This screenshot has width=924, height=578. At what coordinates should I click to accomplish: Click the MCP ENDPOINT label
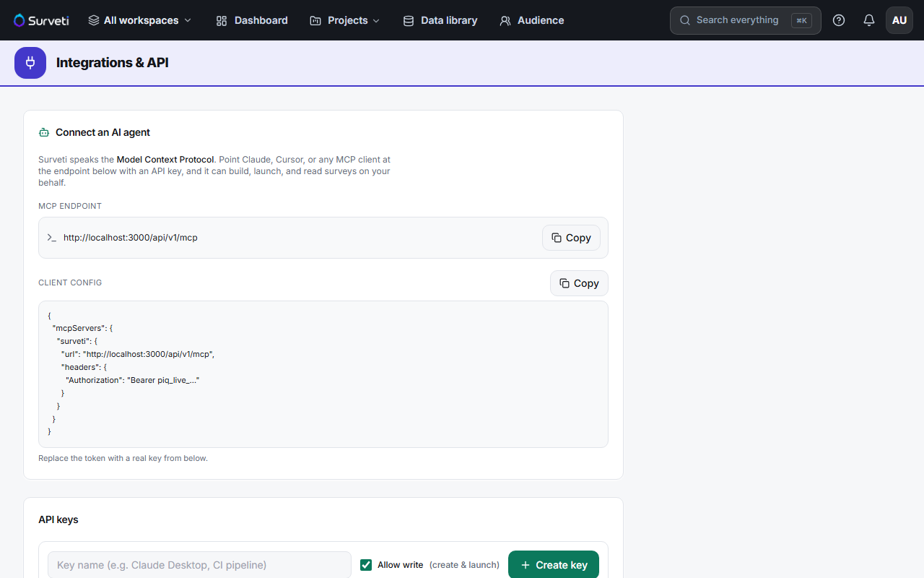(x=70, y=206)
